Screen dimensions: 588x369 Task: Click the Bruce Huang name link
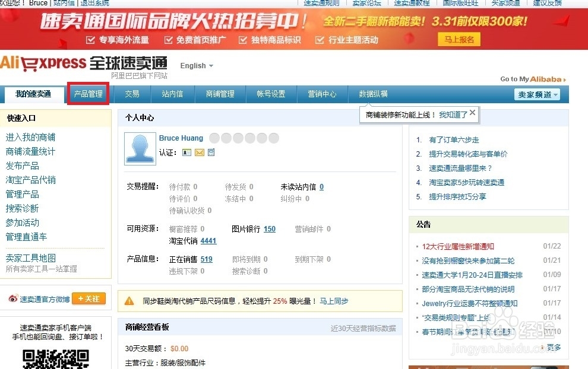click(x=181, y=138)
